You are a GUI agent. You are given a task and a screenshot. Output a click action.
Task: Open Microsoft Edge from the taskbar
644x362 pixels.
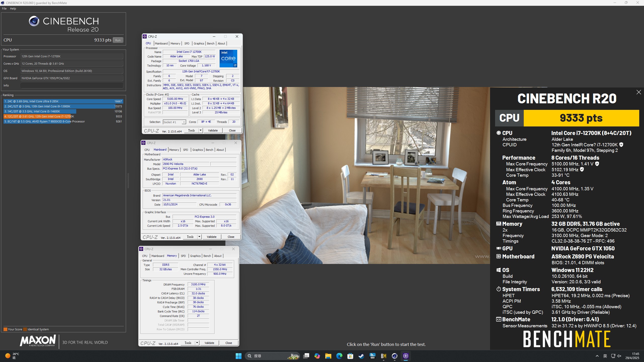coord(339,356)
